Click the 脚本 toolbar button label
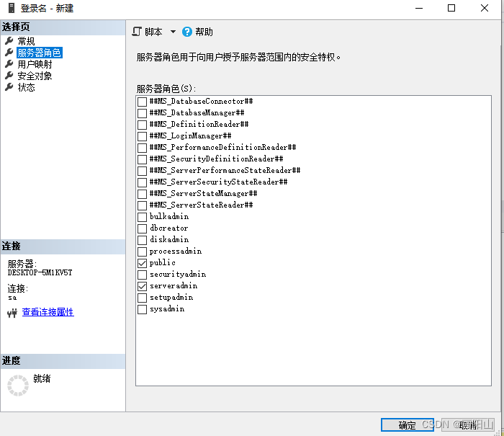The image size is (504, 436). (x=153, y=32)
